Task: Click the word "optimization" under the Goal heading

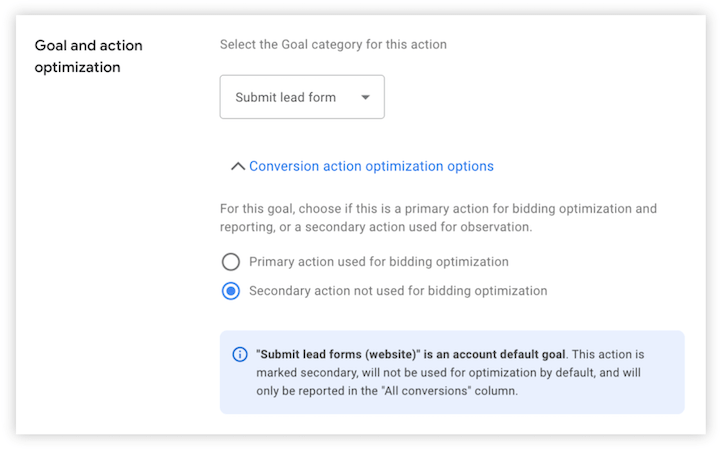Action: (x=77, y=67)
